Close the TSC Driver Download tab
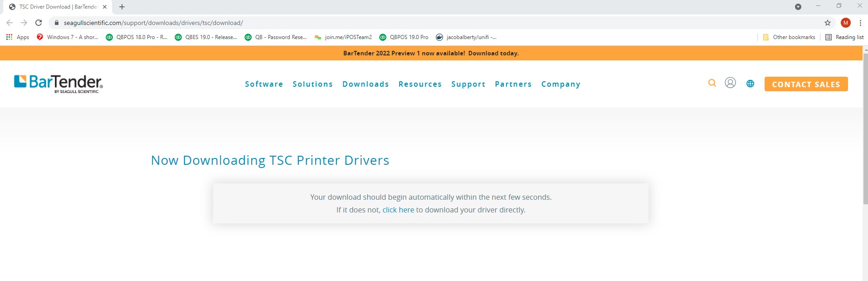Screen dimensions: 868x281 click(x=105, y=7)
